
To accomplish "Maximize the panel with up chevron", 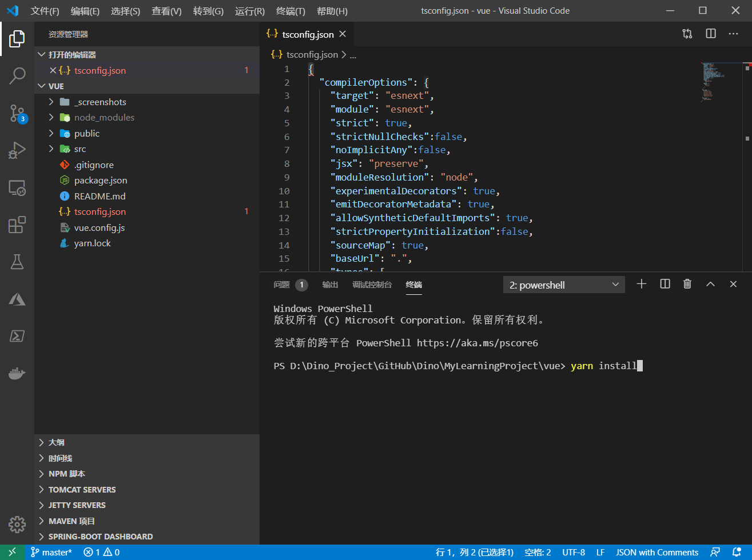I will (710, 284).
